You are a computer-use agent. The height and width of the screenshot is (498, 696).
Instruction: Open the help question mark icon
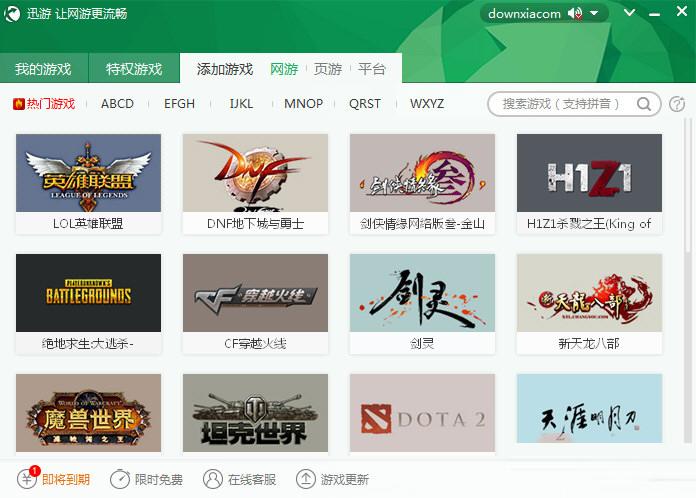coord(677,104)
